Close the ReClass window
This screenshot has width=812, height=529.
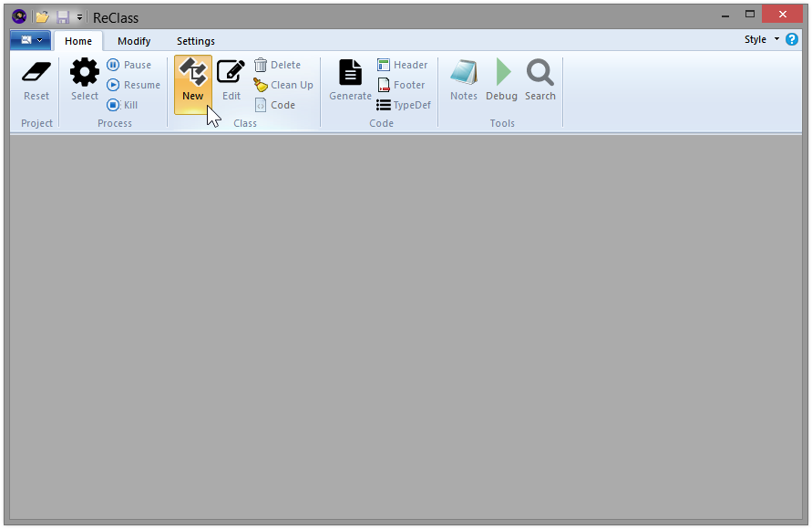click(783, 14)
